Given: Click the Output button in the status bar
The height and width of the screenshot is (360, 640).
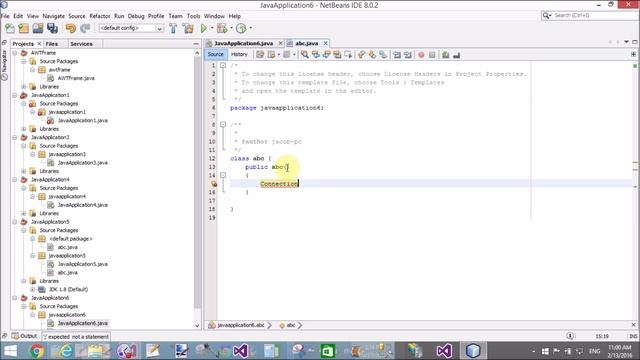Looking at the screenshot, I should (25, 336).
